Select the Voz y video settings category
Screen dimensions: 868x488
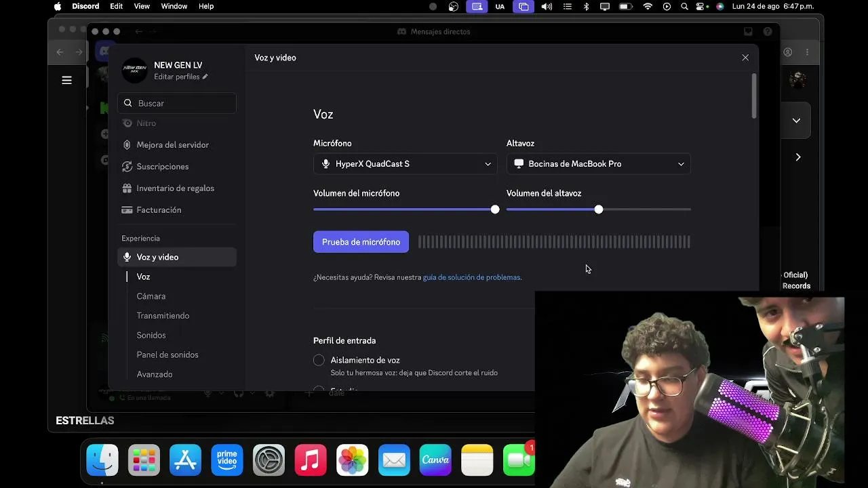(177, 258)
